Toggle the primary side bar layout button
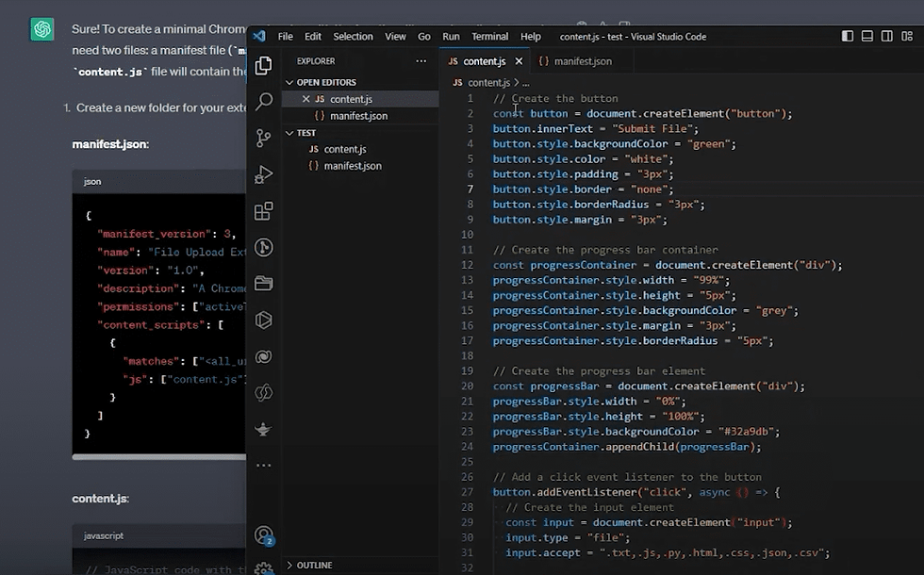 848,36
